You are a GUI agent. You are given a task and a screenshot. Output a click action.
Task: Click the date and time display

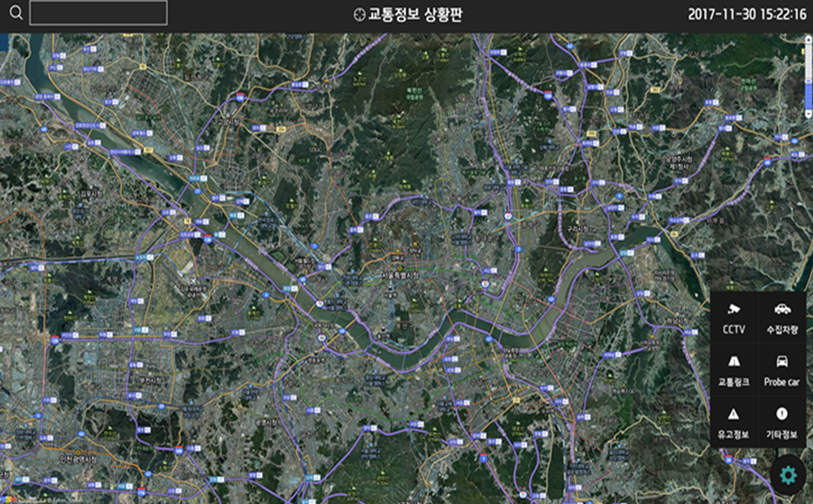(x=747, y=15)
